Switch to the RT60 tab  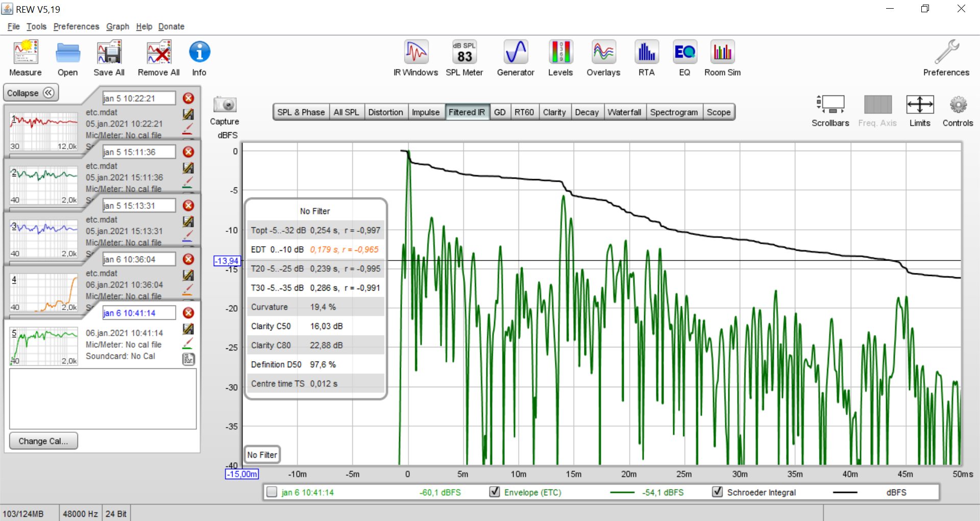coord(524,112)
